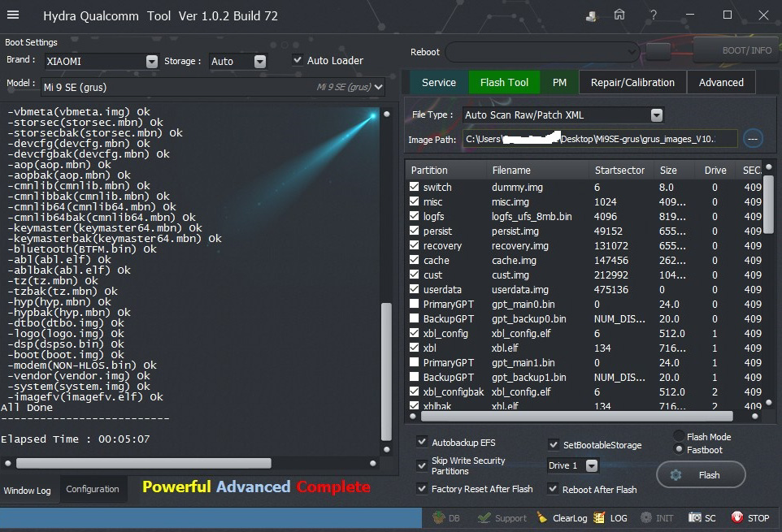Select Fastboot radio button
Screen dimensions: 782x532
[678, 449]
